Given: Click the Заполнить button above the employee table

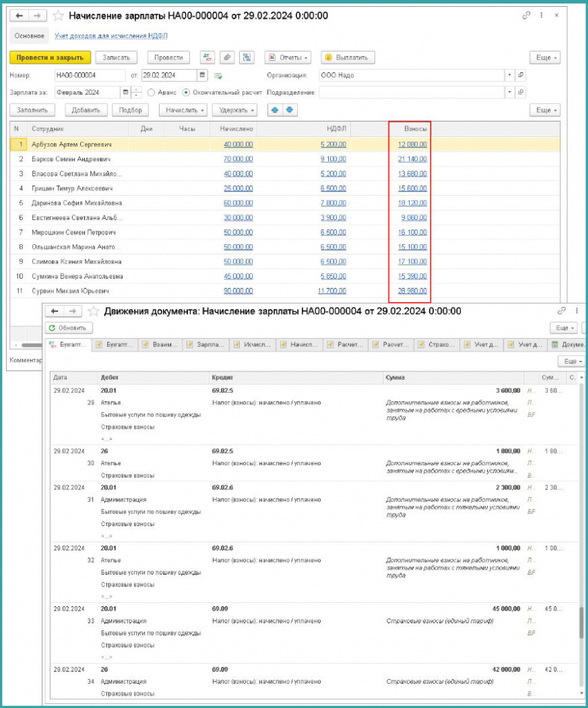Looking at the screenshot, I should [x=32, y=110].
